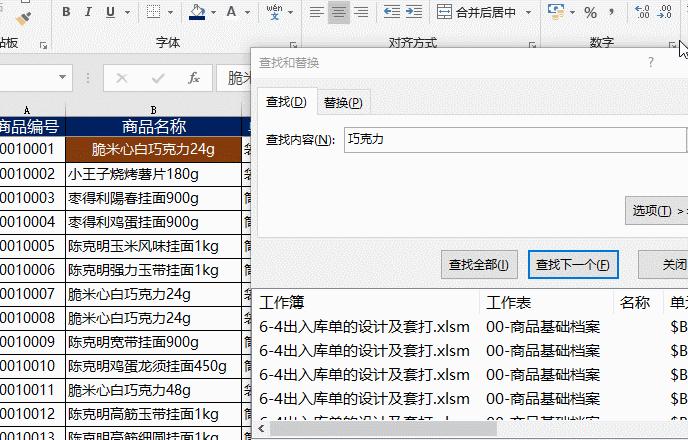Click results horizontal scrollbar left arrow
Viewport: 688px width, 440px height.
click(x=262, y=429)
